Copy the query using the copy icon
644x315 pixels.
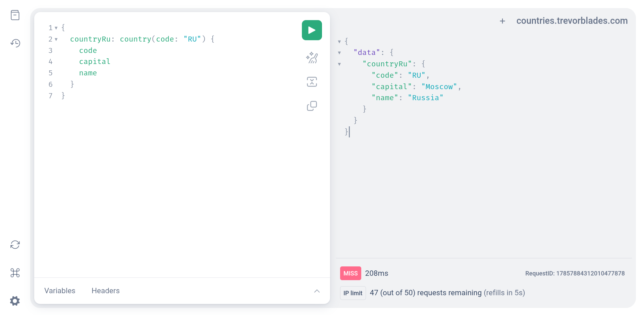(312, 106)
